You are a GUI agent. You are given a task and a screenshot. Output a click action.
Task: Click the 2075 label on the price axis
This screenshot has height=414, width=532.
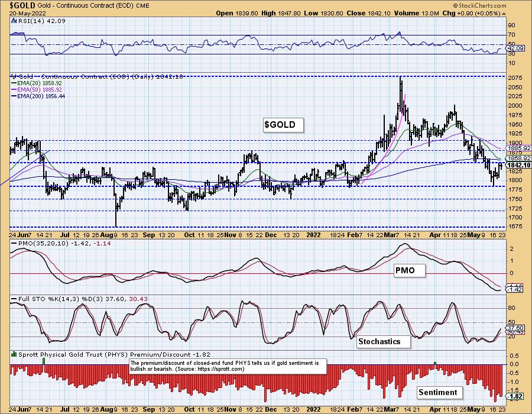click(x=515, y=77)
